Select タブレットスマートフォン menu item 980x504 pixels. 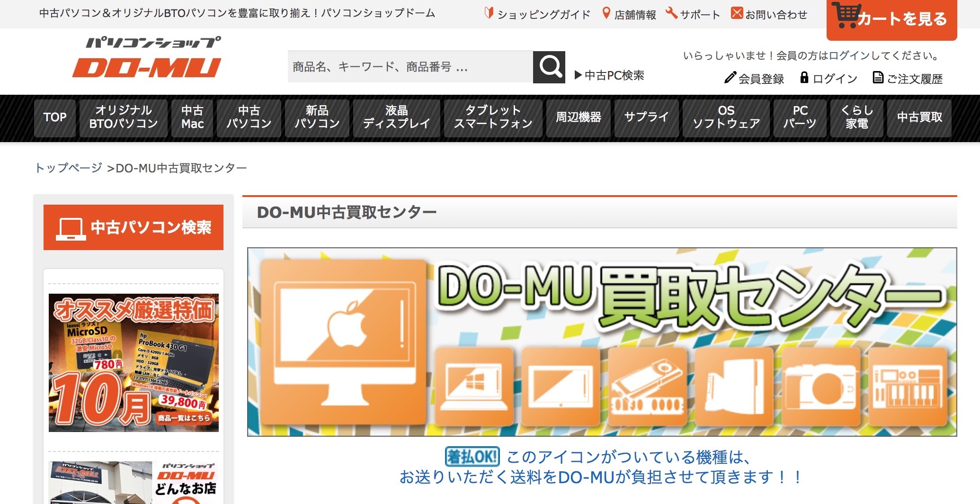[493, 117]
